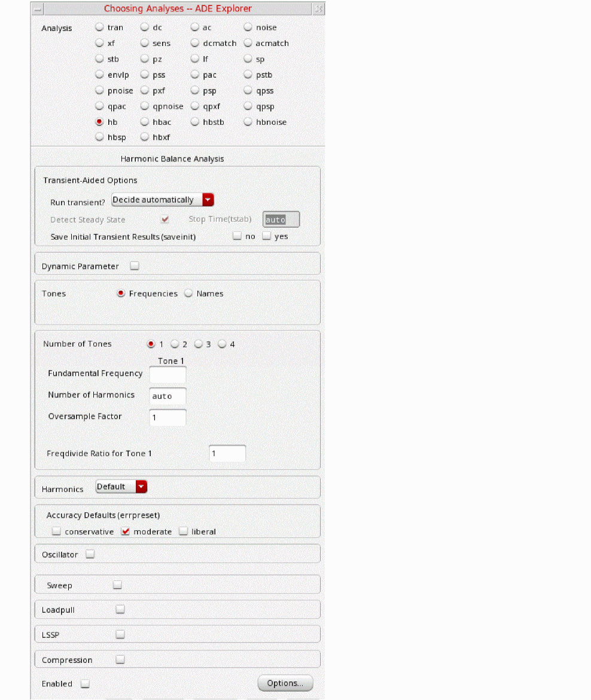The width and height of the screenshot is (591, 700).
Task: Open the Options... button
Action: (x=285, y=683)
